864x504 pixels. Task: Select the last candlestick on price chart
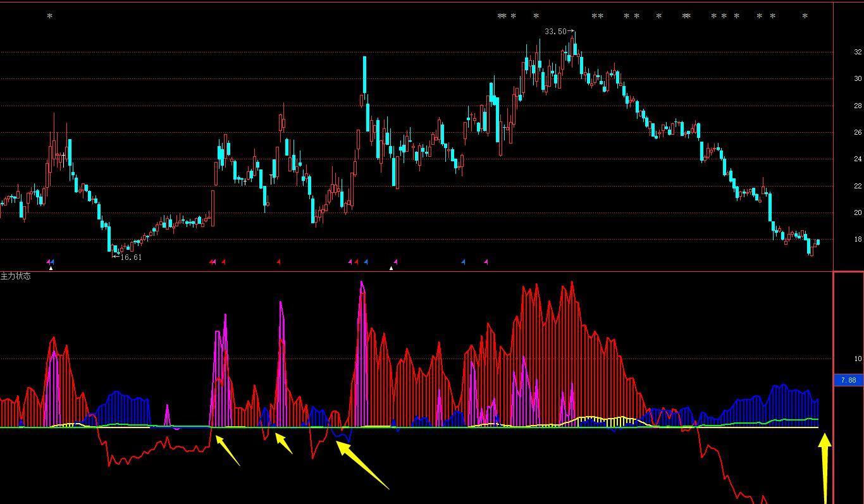tap(818, 242)
